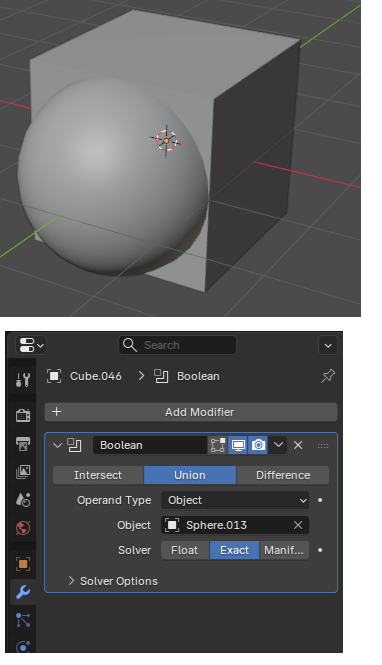Select the Difference operation
The image size is (382, 665).
[x=283, y=475]
